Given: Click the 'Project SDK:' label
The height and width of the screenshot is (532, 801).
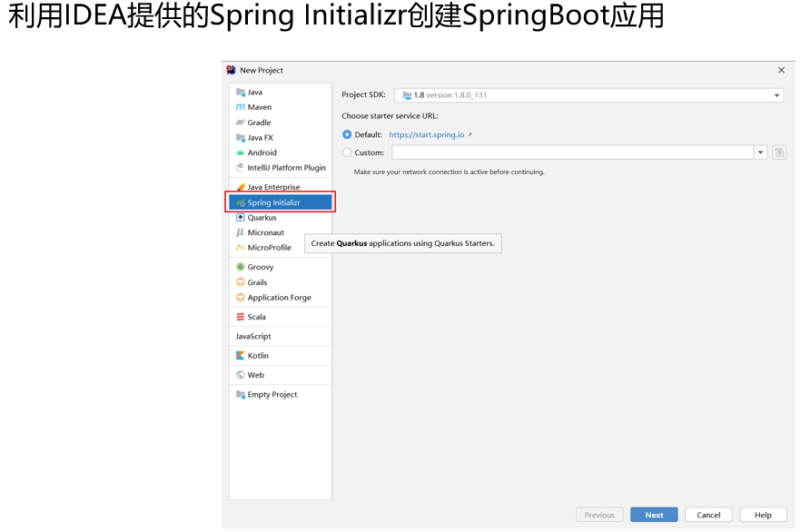Looking at the screenshot, I should tap(363, 94).
